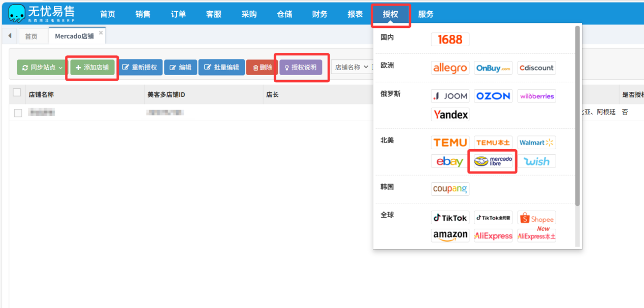Choose the TEMU platform logo

click(450, 143)
